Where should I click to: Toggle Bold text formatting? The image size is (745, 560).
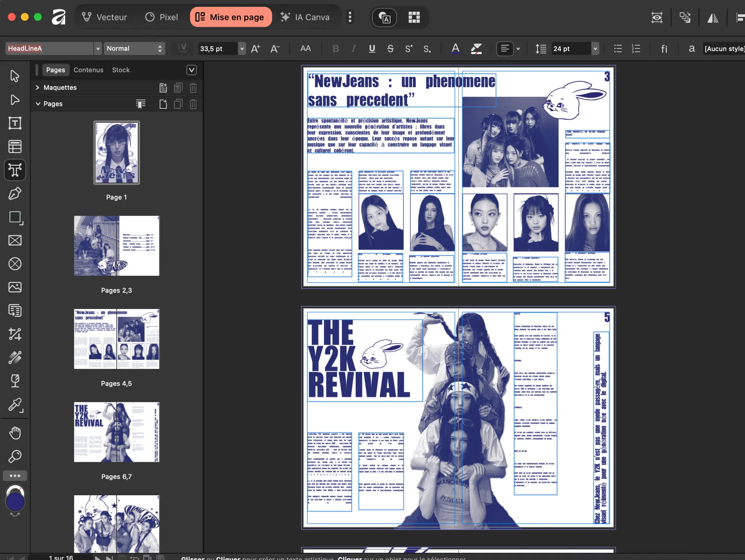[336, 49]
